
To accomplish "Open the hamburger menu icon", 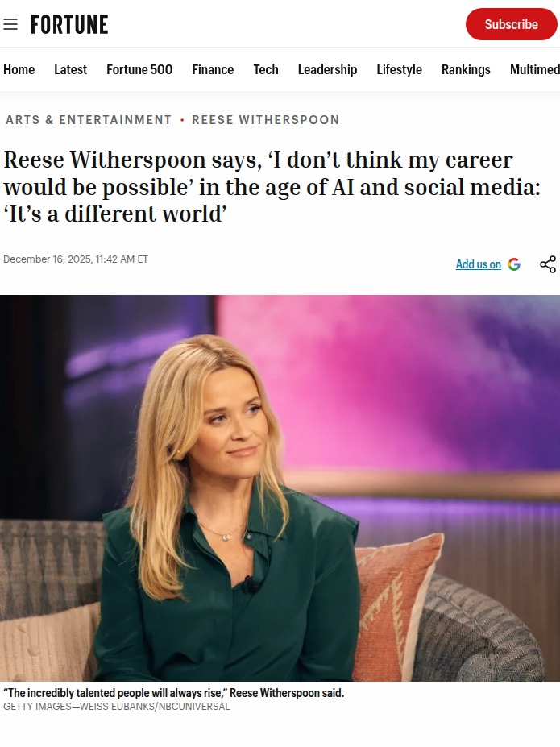I will coord(10,24).
